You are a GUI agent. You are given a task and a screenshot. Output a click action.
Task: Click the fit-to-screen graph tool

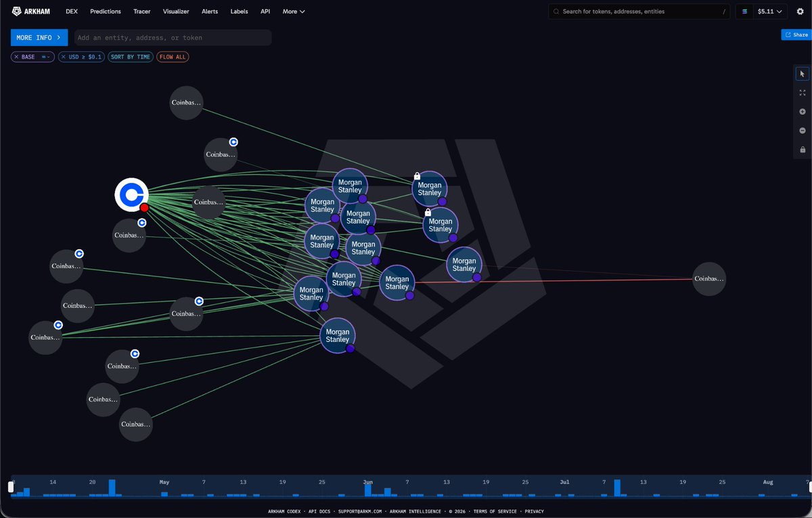(x=802, y=93)
